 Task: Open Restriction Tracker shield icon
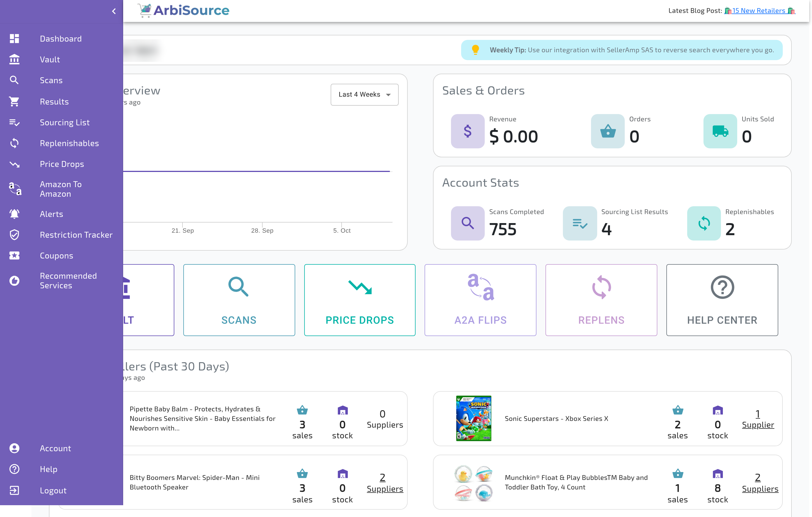[14, 235]
